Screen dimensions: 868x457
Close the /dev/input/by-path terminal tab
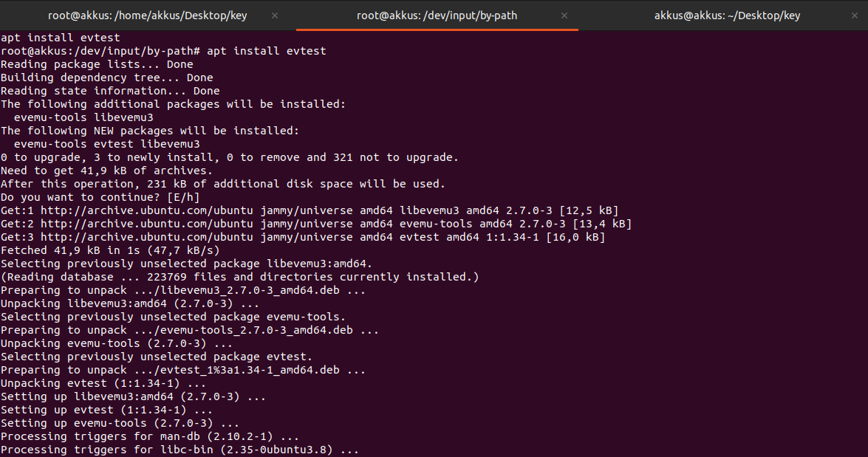pyautogui.click(x=564, y=15)
